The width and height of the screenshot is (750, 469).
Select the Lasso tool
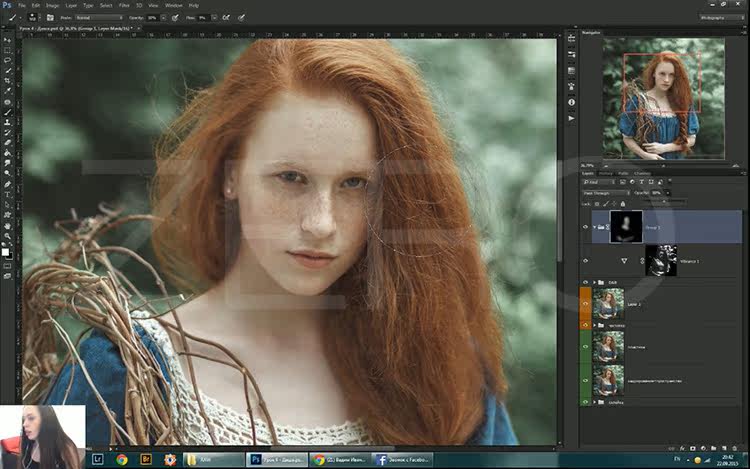[x=7, y=60]
